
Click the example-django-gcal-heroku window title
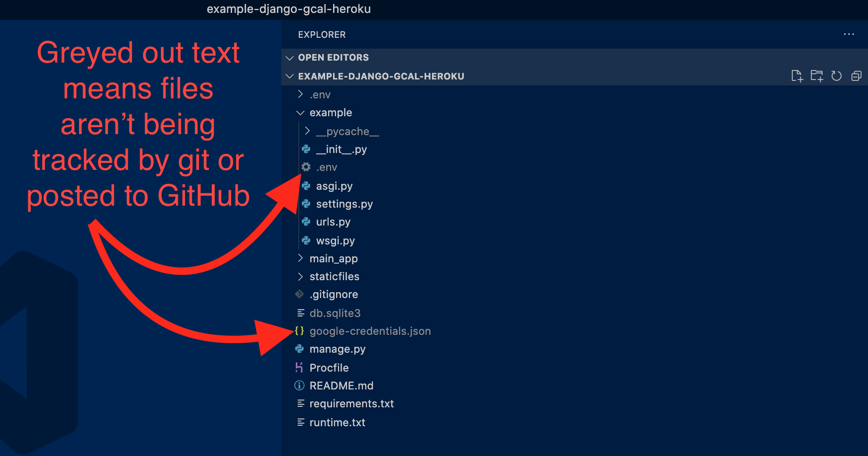(x=289, y=9)
